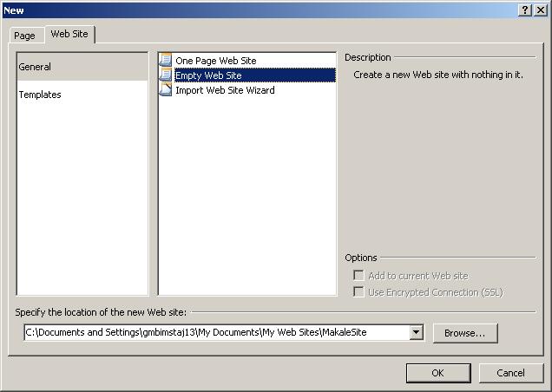
Task: Confirm with the OK button
Action: [x=438, y=373]
